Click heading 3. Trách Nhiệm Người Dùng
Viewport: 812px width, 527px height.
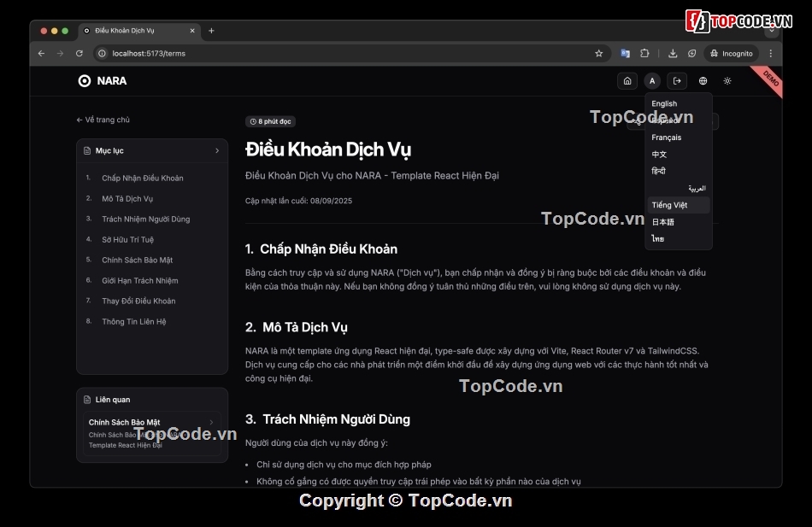click(327, 419)
